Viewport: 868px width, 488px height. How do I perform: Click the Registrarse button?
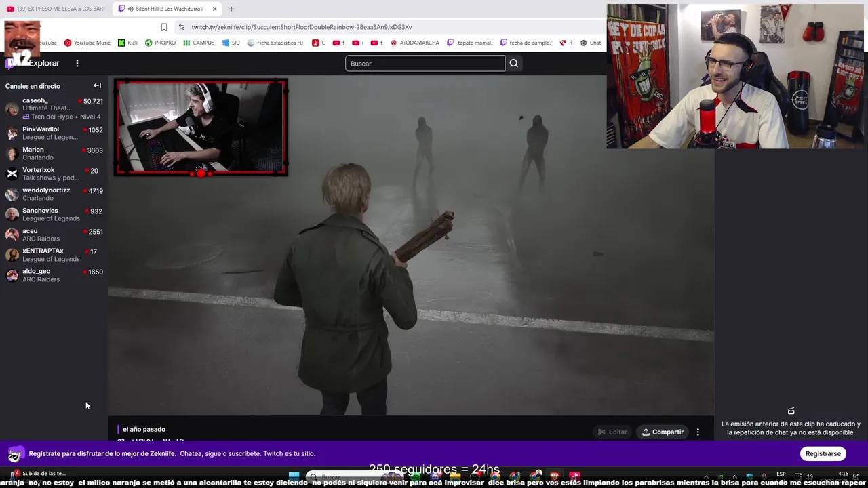[823, 453]
